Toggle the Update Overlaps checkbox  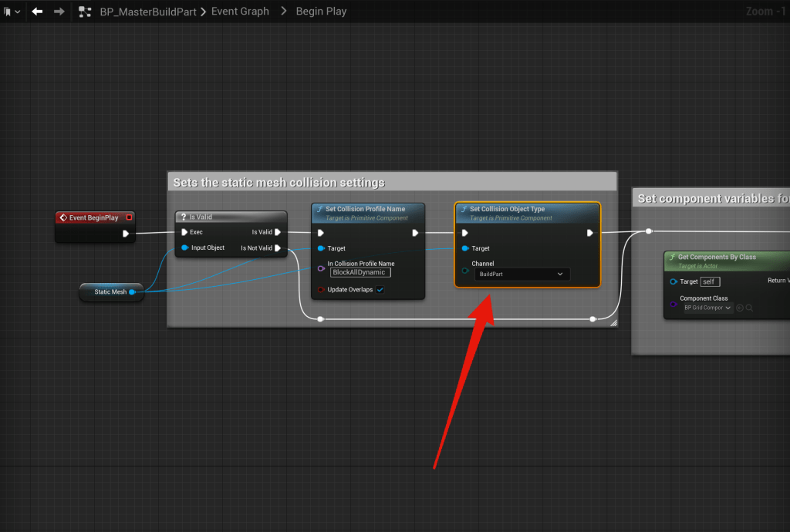pyautogui.click(x=380, y=290)
